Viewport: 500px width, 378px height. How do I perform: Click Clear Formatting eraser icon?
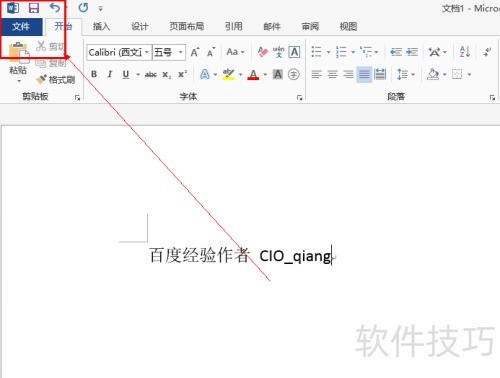coord(263,52)
